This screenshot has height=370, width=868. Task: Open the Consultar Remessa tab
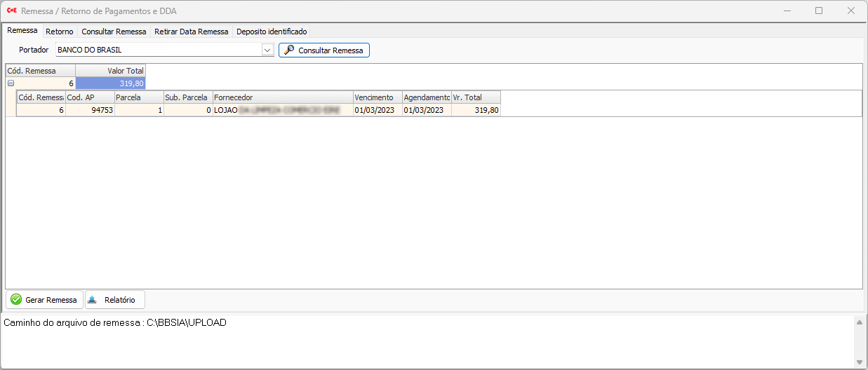[x=114, y=32]
